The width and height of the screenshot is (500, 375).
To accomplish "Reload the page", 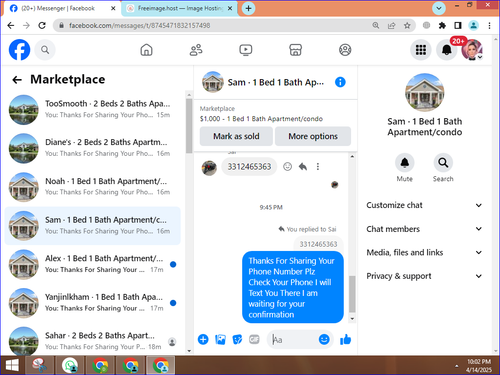I will [x=42, y=25].
